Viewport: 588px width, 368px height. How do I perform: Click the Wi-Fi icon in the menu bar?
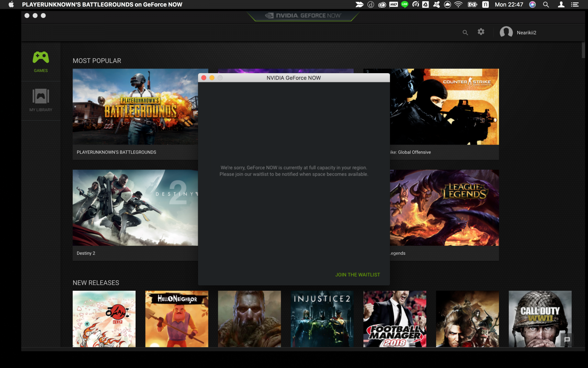tap(458, 4)
